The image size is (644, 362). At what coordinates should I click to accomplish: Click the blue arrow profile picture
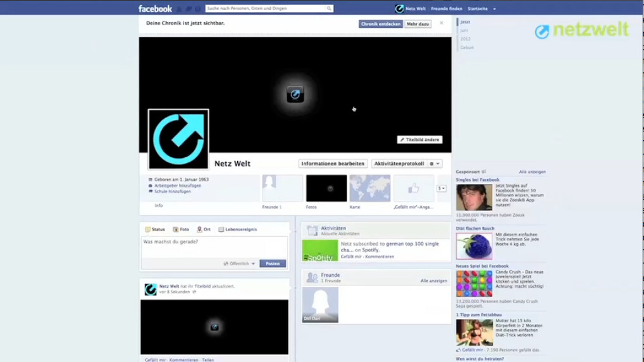pos(178,139)
